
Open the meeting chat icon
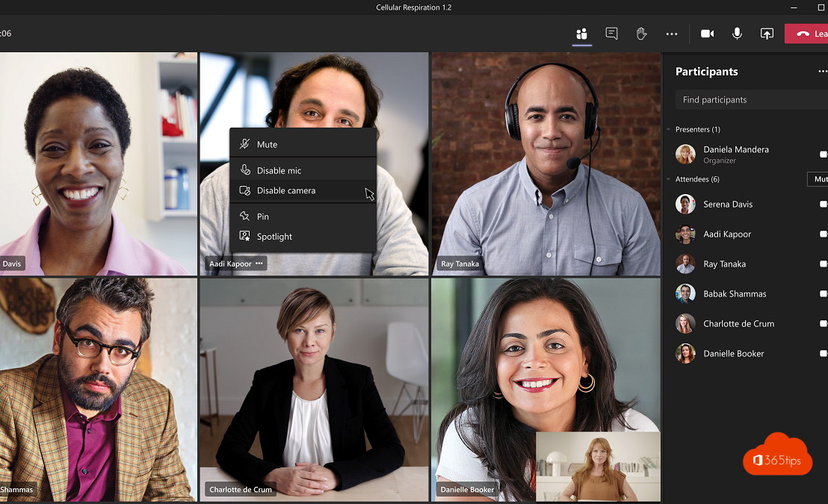[611, 34]
